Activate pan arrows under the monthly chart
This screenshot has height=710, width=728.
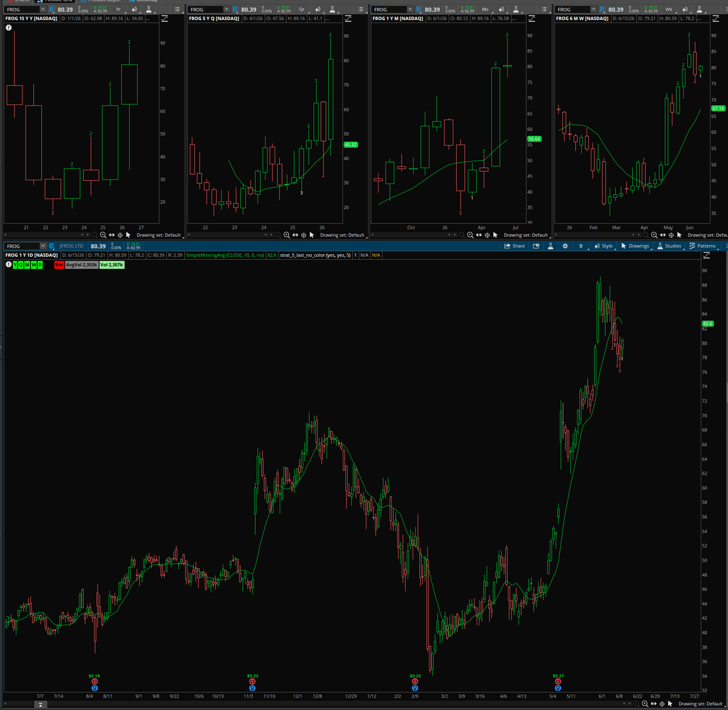(479, 235)
